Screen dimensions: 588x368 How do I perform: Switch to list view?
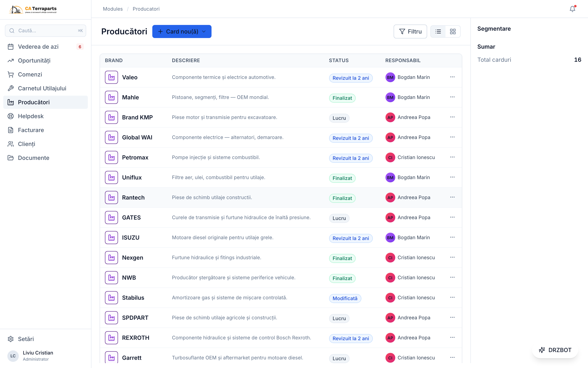click(438, 31)
